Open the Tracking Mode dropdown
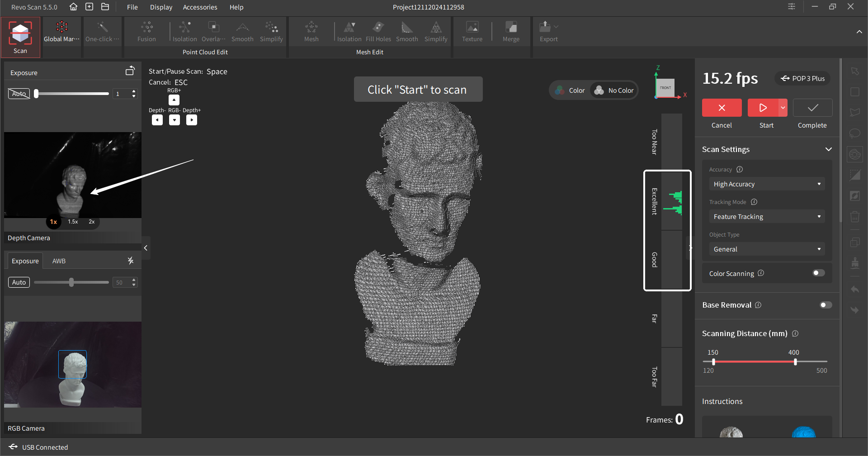The height and width of the screenshot is (456, 868). [766, 217]
